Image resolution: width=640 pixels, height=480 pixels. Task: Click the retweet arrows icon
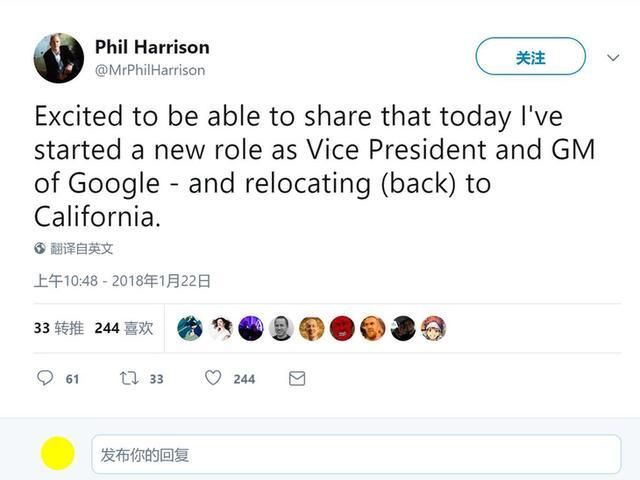click(x=129, y=378)
